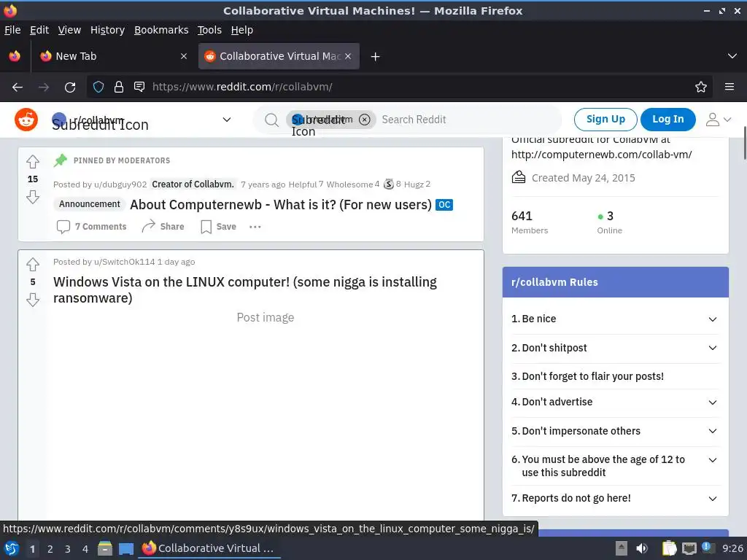Open the History menu
Screen dimensions: 747x560
point(107,30)
